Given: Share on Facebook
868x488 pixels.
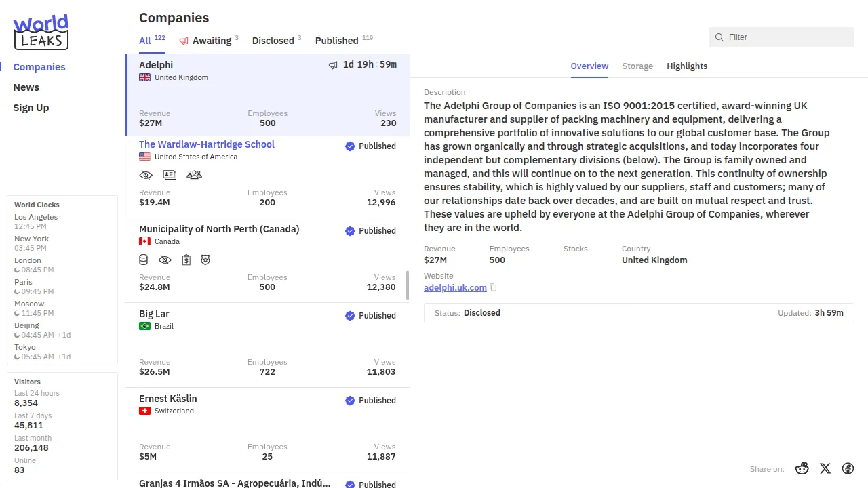Looking at the screenshot, I should click(848, 468).
